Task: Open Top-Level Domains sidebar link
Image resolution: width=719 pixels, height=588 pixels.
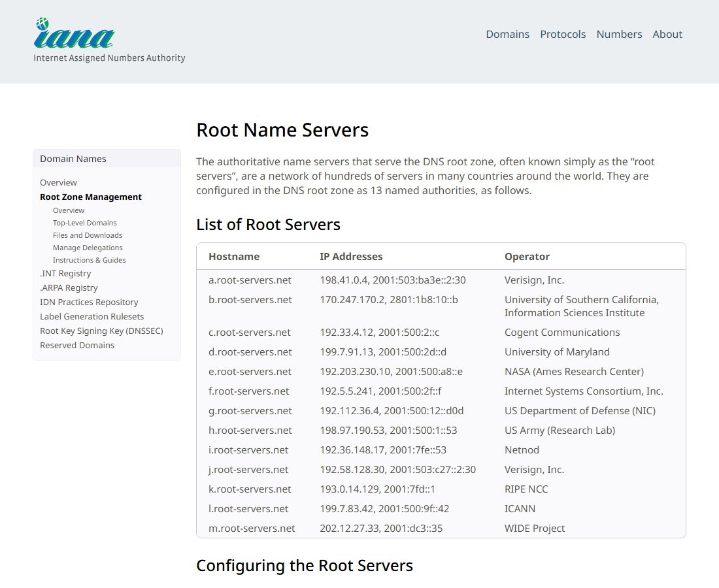Action: 84,223
